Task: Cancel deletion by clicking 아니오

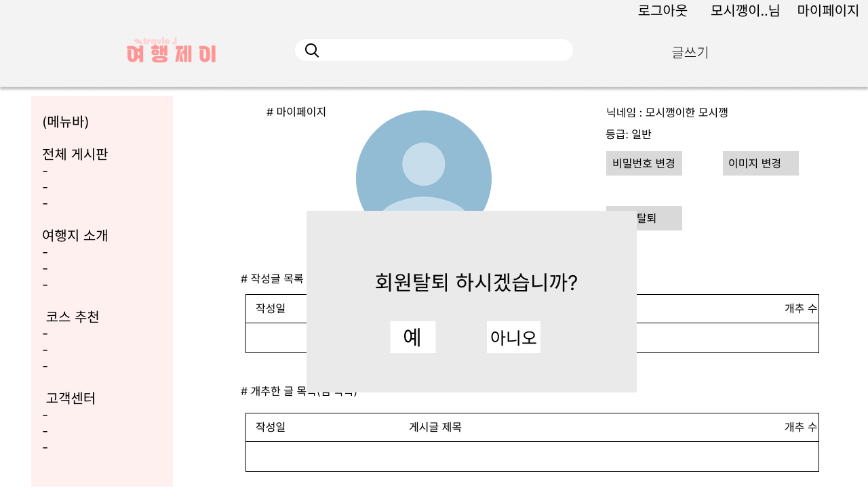Action: pyautogui.click(x=513, y=337)
